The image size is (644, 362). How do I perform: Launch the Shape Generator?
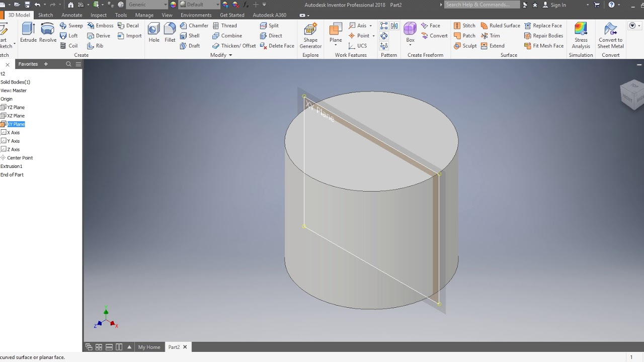310,35
